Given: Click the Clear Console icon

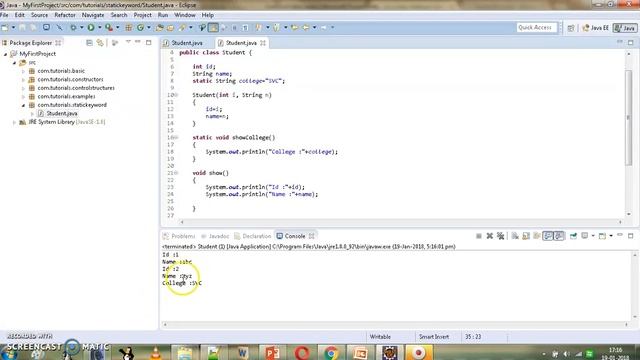Looking at the screenshot, I should point(515,236).
